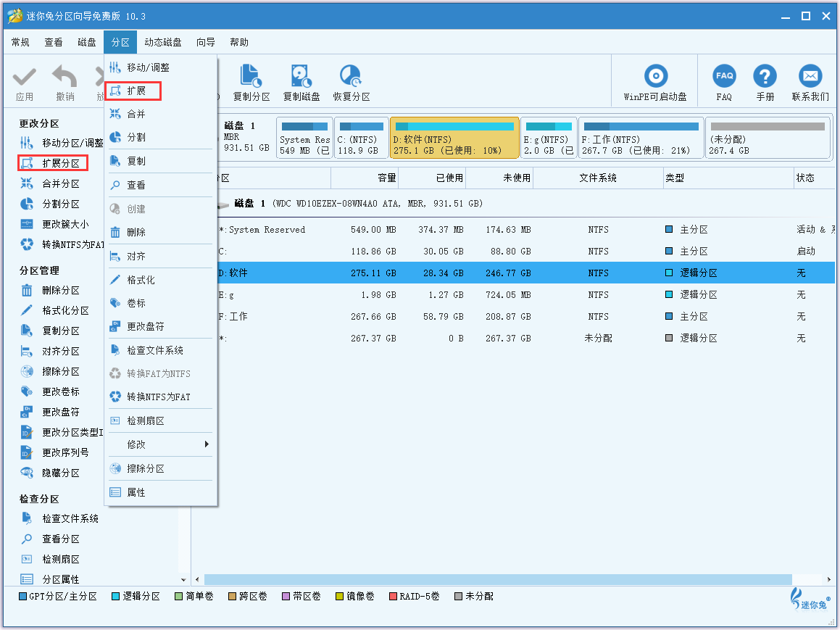Select the 未分配 disk map block
840x630 pixels.
[767, 138]
